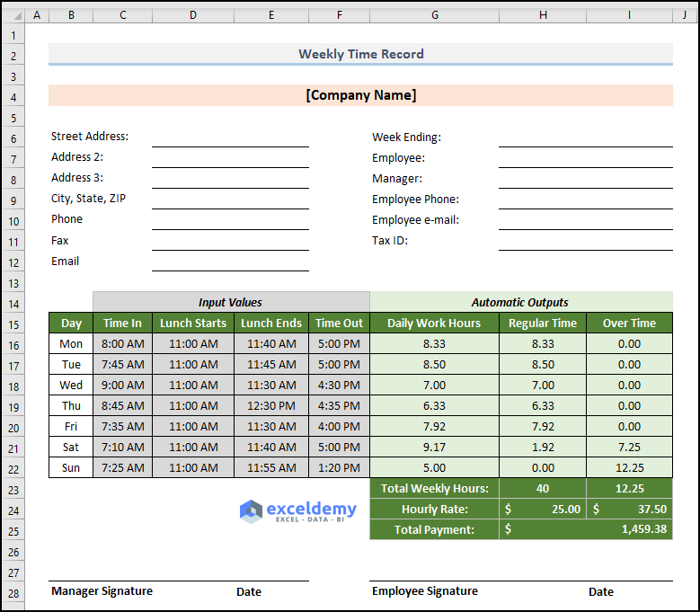Click the Tax ID input line

(586, 240)
